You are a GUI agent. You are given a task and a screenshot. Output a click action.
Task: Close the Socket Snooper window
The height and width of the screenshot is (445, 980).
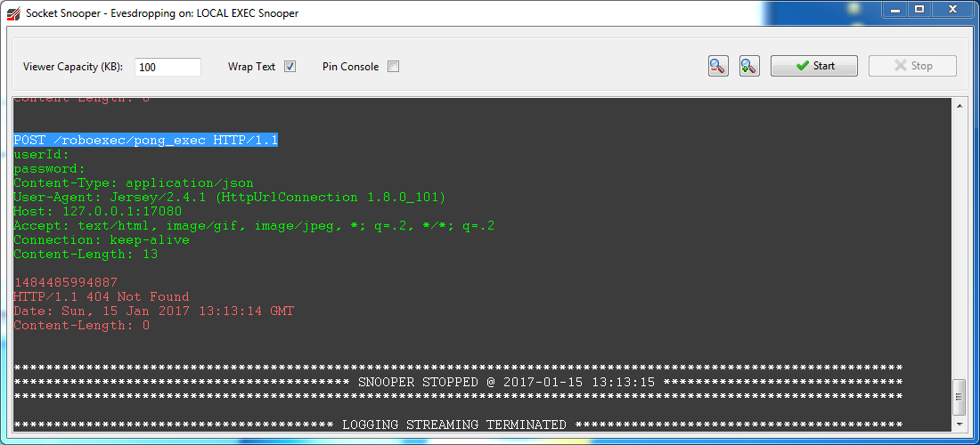pyautogui.click(x=954, y=10)
